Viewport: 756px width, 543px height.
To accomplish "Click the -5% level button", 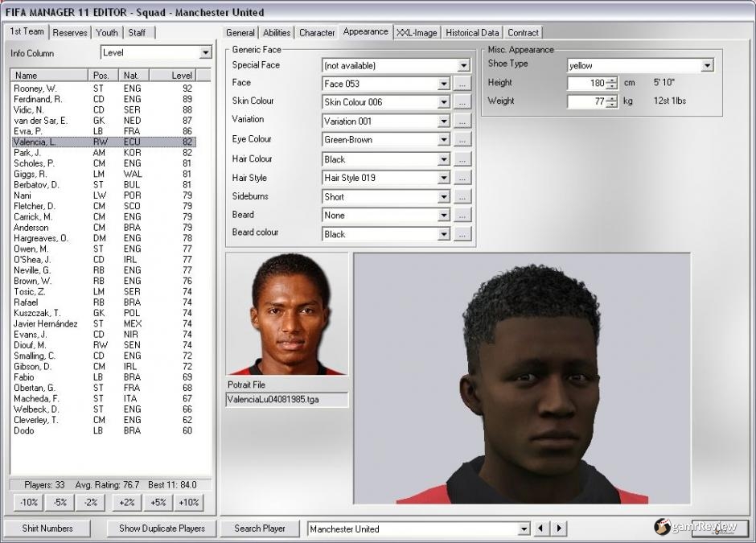I will (60, 503).
